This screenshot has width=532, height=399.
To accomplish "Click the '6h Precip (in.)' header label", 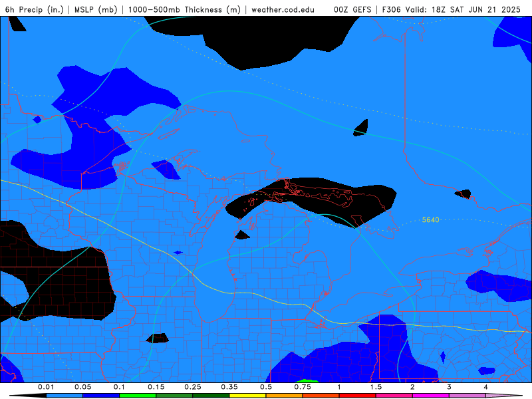I will [35, 10].
